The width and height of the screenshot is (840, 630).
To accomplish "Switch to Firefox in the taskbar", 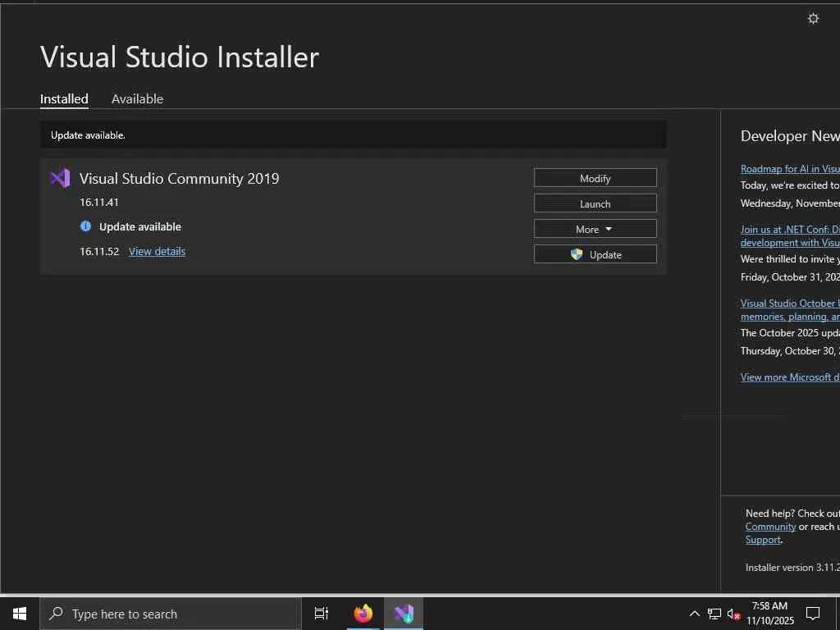I will (x=363, y=614).
